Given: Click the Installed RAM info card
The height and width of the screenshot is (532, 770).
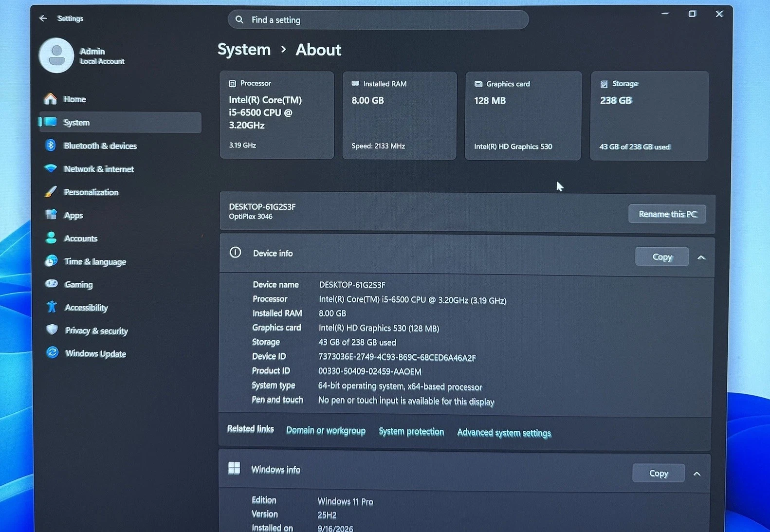Looking at the screenshot, I should point(400,116).
